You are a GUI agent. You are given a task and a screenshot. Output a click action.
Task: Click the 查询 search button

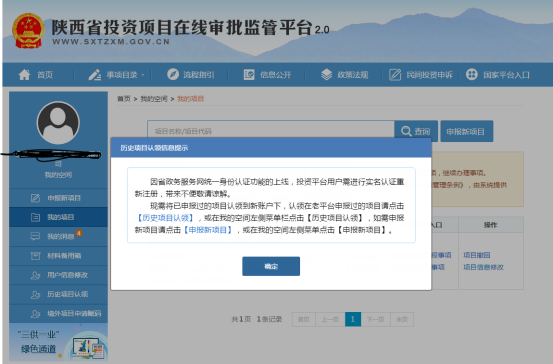pyautogui.click(x=416, y=131)
